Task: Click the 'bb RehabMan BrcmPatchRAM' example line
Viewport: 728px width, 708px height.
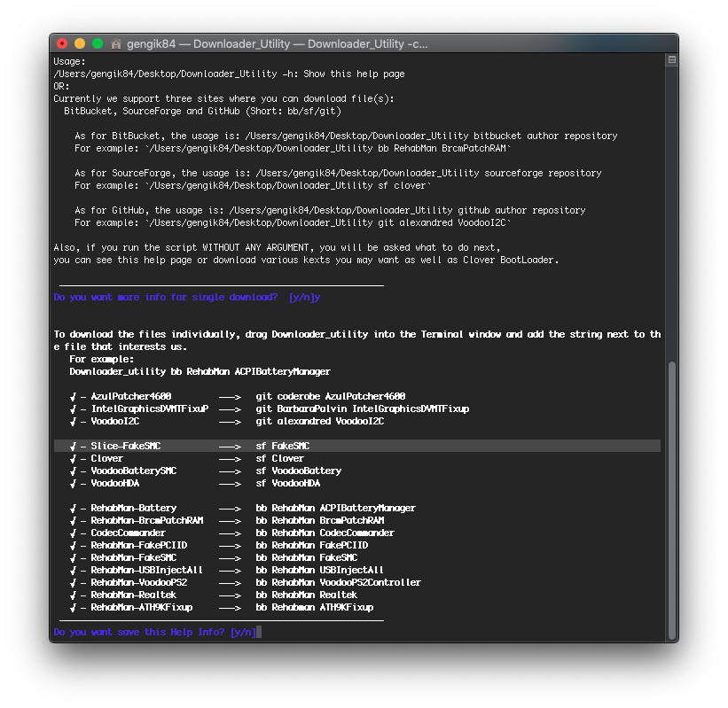Action: click(293, 149)
